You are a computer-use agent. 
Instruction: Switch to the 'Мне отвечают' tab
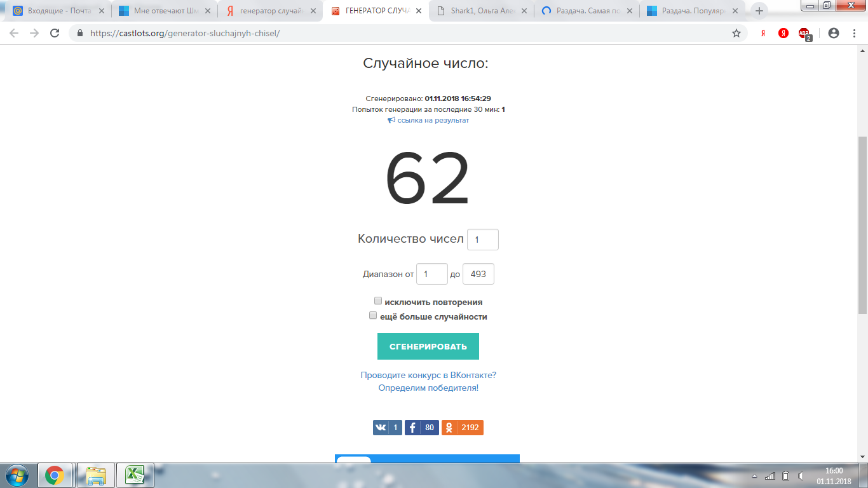pyautogui.click(x=165, y=11)
